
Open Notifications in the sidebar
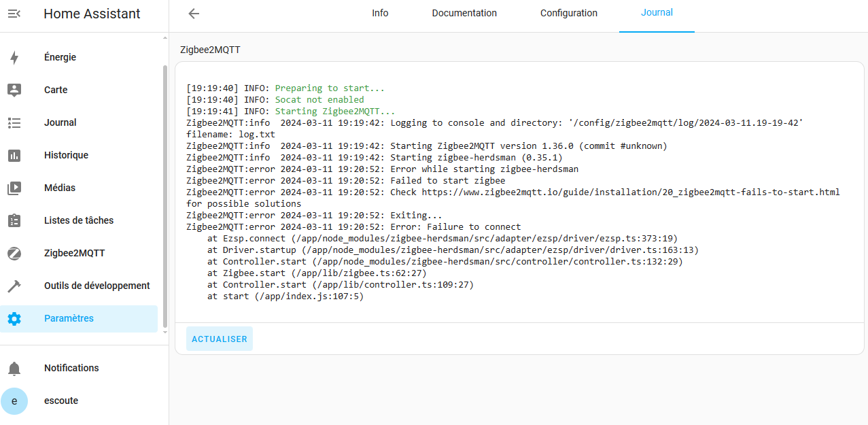(79, 369)
